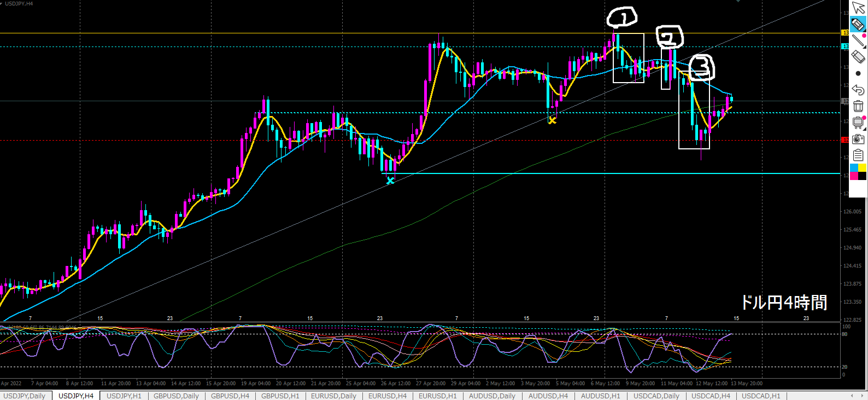This screenshot has height=400, width=868.
Task: Click indicator level 80 scale label
Action: (x=844, y=334)
